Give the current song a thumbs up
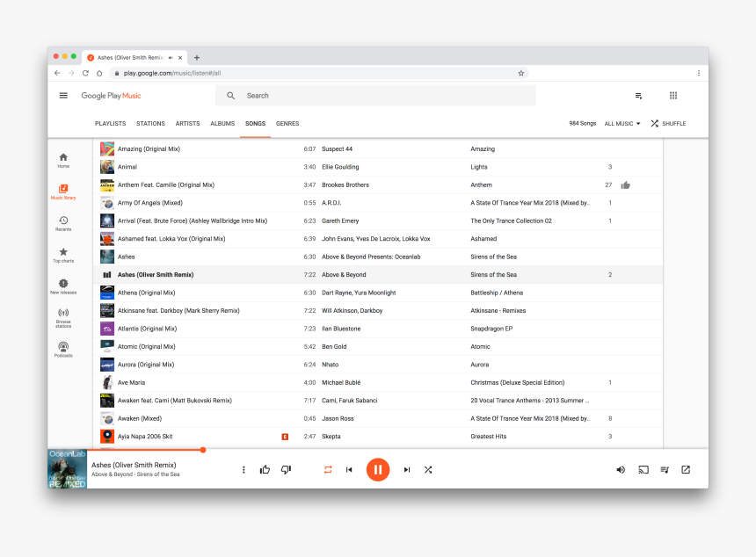Screen dimensions: 756x557 (265, 470)
